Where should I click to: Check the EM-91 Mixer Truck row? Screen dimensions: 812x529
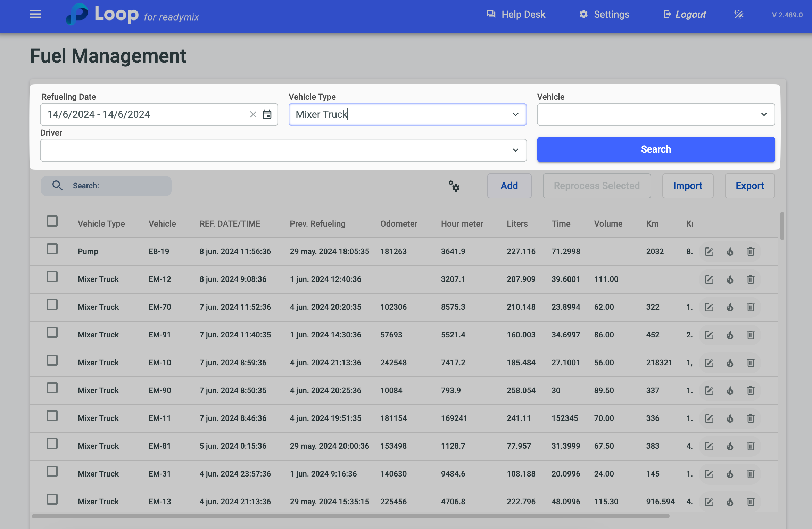point(52,333)
